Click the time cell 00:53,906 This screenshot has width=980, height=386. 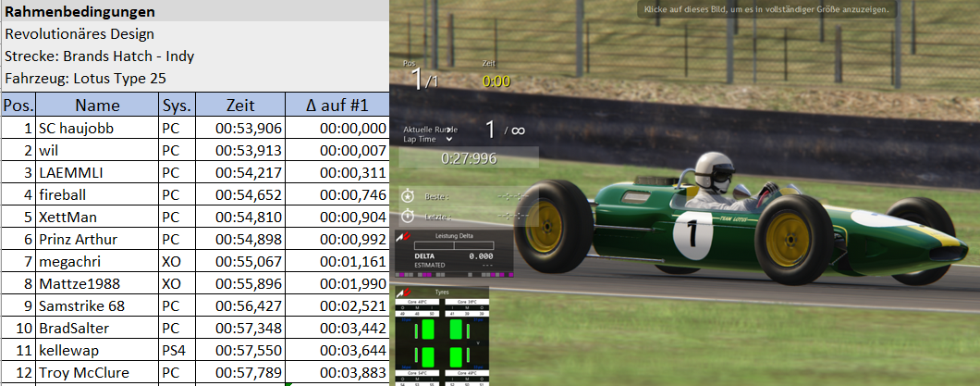click(240, 129)
